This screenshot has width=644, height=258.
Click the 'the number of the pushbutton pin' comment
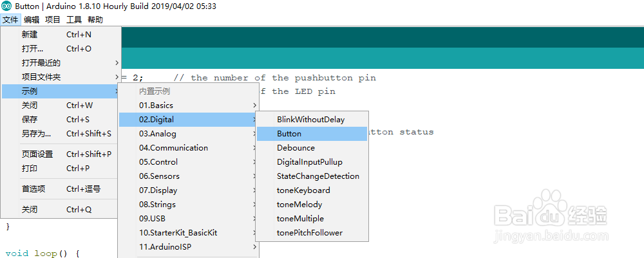click(x=283, y=77)
